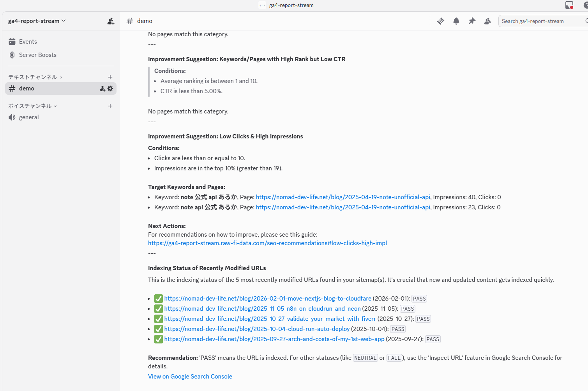
Task: Invite members to the demo channel
Action: (x=102, y=88)
